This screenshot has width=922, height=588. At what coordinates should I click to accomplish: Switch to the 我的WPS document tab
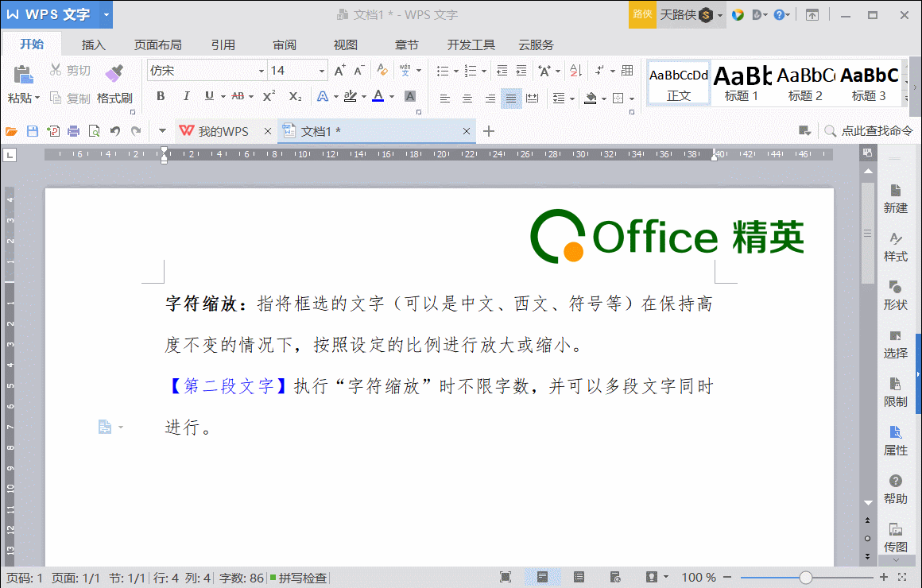coord(223,131)
